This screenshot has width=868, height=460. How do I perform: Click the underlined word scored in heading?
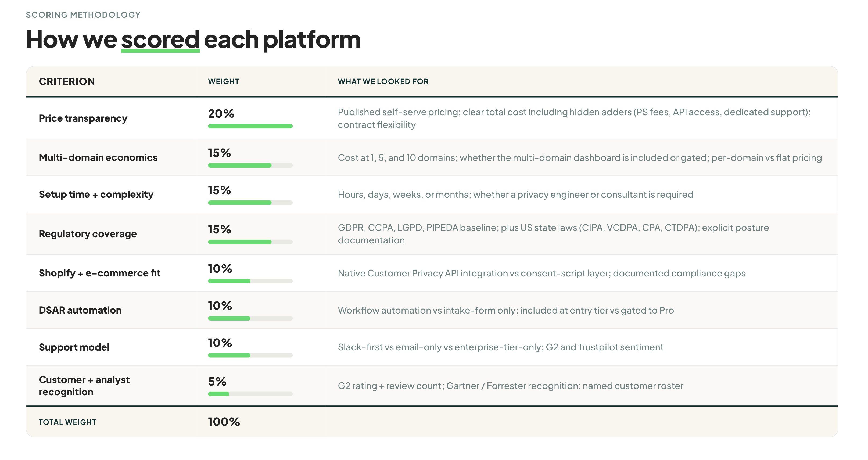(x=160, y=40)
